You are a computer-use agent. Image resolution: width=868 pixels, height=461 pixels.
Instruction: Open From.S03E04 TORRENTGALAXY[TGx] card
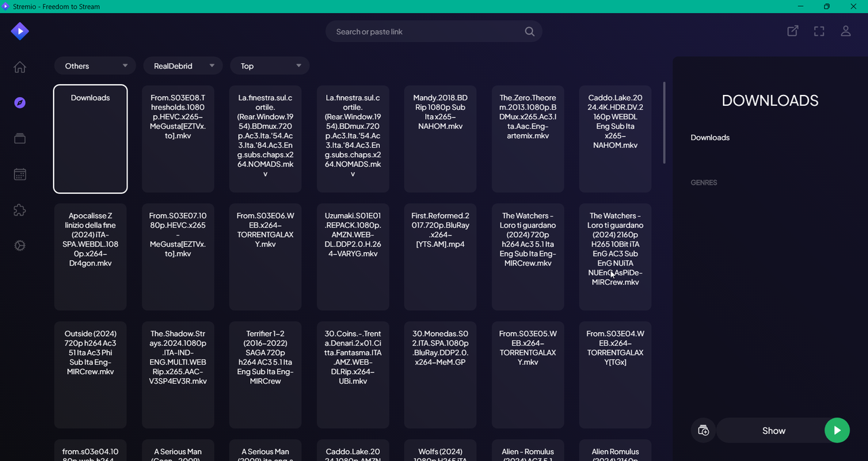pos(615,375)
